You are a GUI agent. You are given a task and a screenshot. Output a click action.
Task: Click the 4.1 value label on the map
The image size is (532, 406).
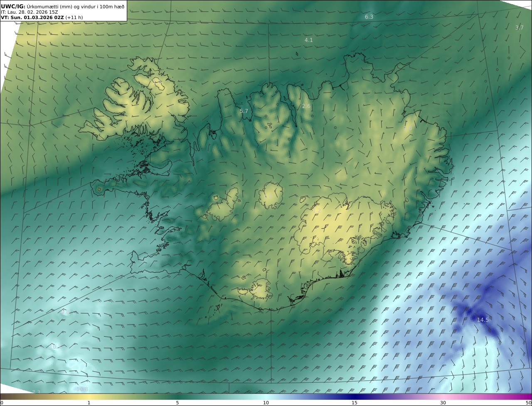(308, 40)
